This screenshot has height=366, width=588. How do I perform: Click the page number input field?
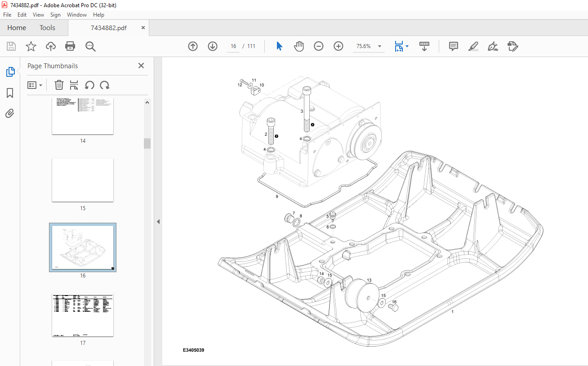coord(233,46)
